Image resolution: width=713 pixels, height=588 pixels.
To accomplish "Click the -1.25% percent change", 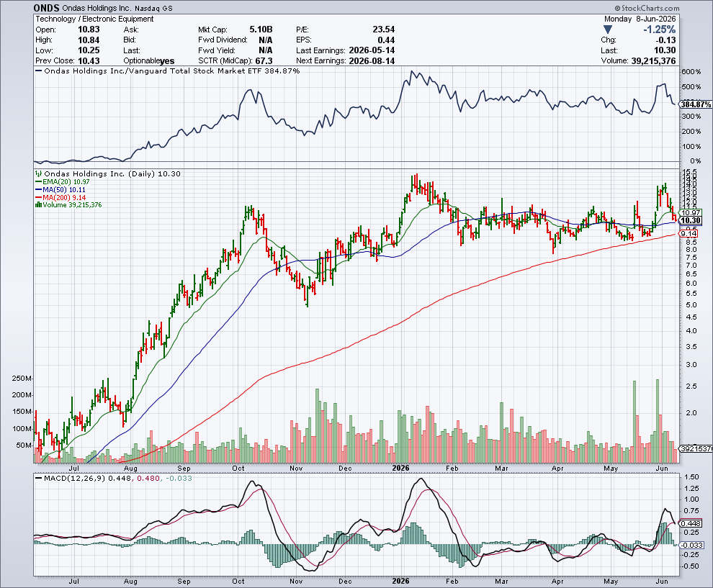I will click(x=659, y=30).
